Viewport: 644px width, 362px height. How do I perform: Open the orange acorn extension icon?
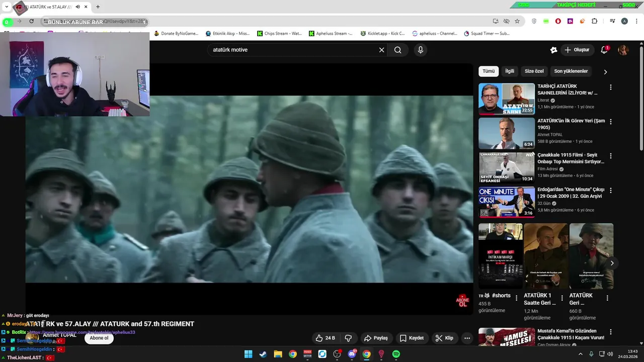[x=582, y=21]
